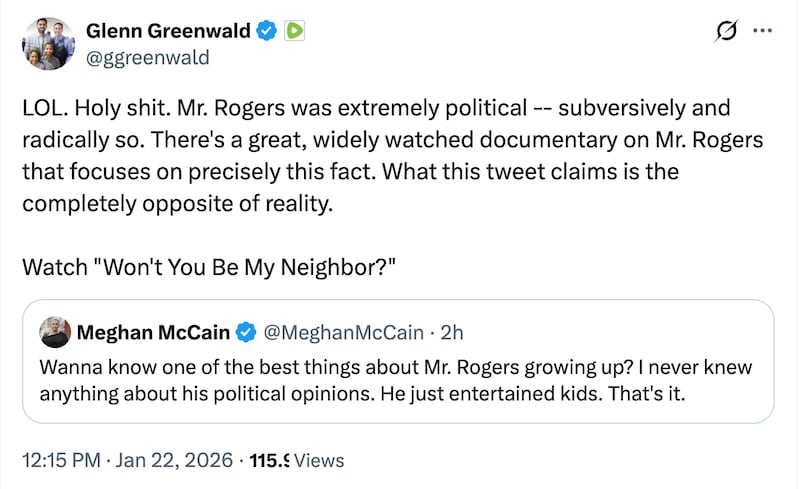Click the "Views" label

(x=320, y=461)
